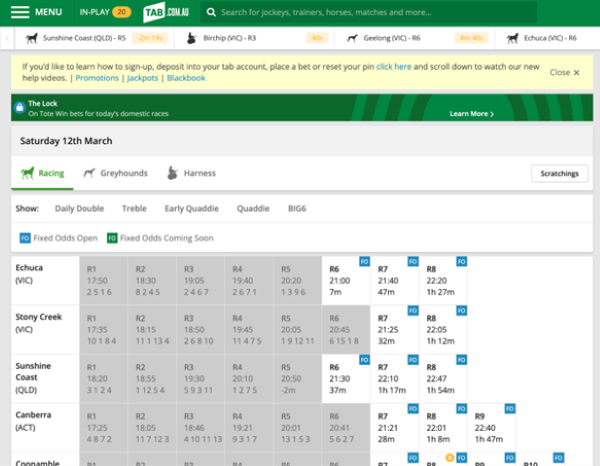This screenshot has width=600, height=466.
Task: Click the Racing tab horse icon
Action: click(x=27, y=173)
